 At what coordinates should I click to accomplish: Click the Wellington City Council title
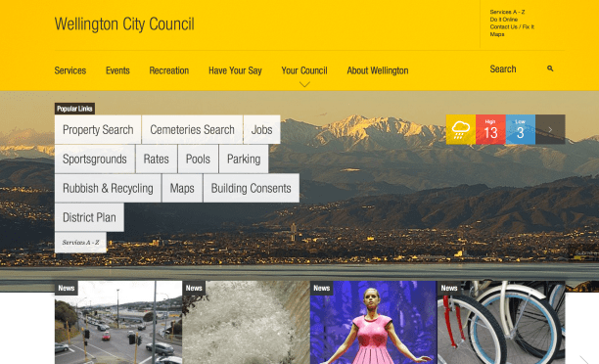pyautogui.click(x=124, y=24)
